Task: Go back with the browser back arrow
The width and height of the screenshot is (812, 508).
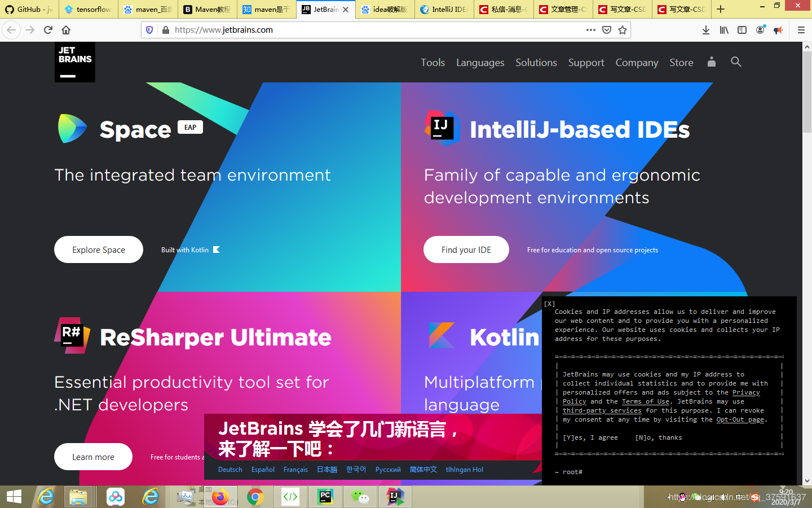Action: coord(11,30)
